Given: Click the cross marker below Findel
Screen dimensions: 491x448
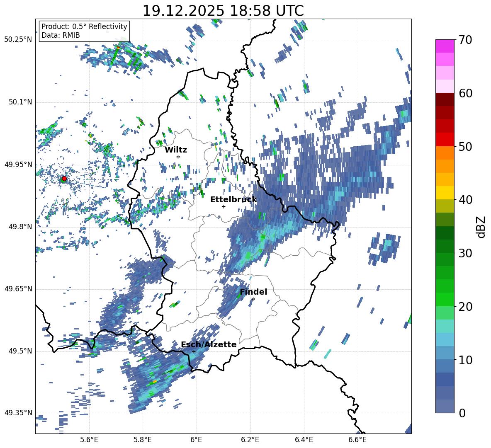Looking at the screenshot, I should 253,299.
